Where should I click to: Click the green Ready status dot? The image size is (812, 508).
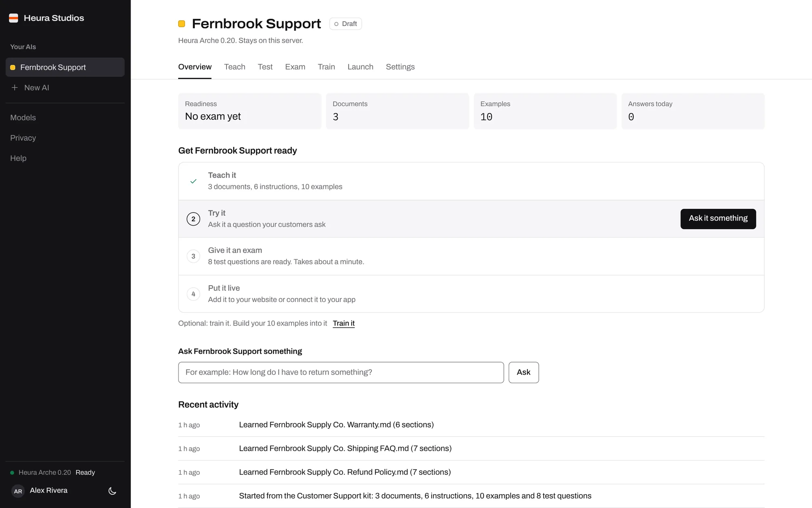[x=12, y=473]
